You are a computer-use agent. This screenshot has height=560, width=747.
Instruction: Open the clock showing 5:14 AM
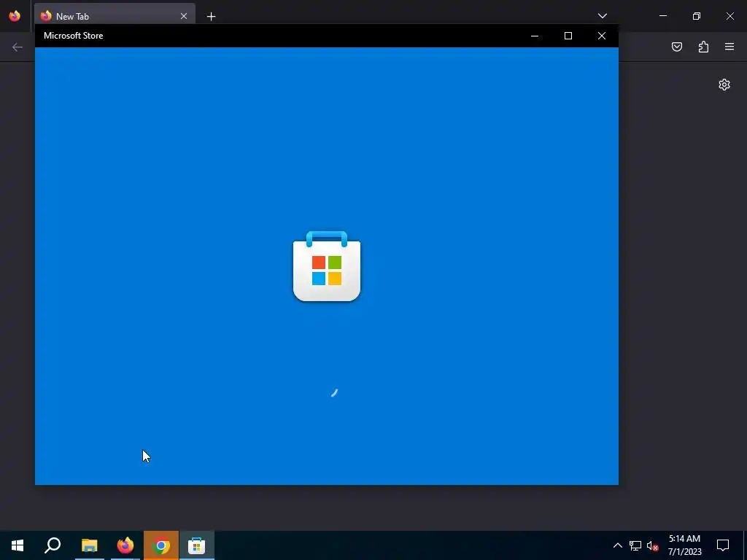684,545
